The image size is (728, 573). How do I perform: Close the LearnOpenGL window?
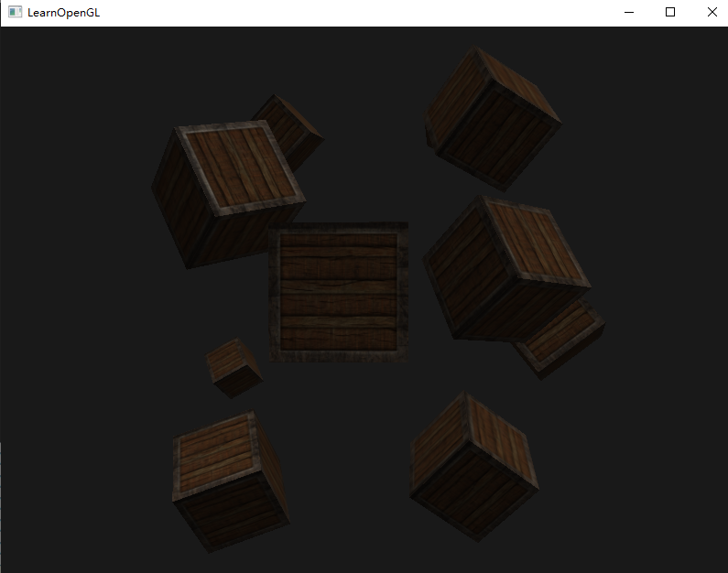pyautogui.click(x=712, y=12)
